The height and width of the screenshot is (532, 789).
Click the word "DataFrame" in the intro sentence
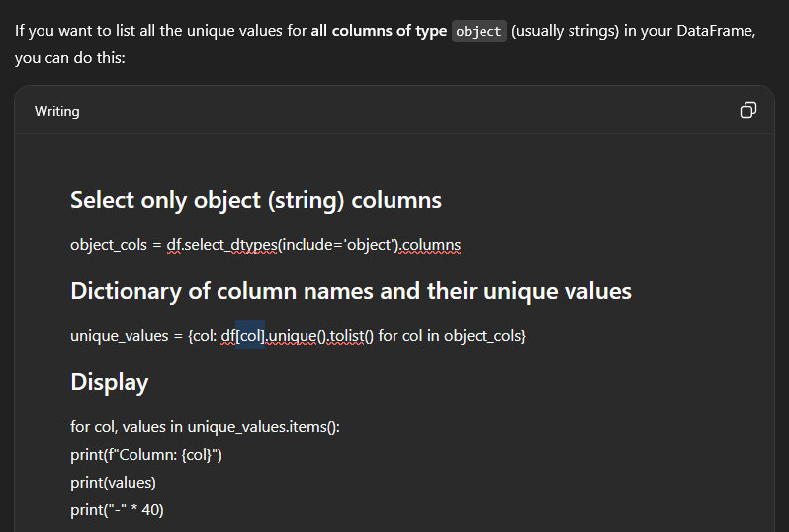click(x=715, y=31)
